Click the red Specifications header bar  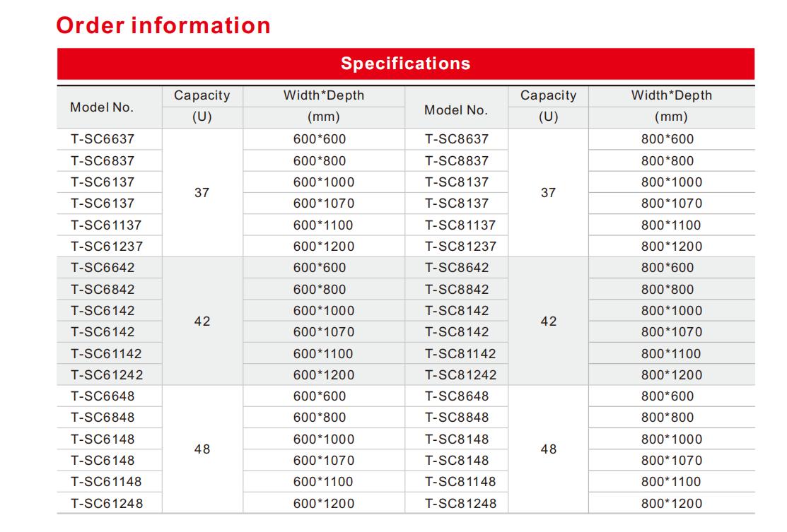[405, 64]
